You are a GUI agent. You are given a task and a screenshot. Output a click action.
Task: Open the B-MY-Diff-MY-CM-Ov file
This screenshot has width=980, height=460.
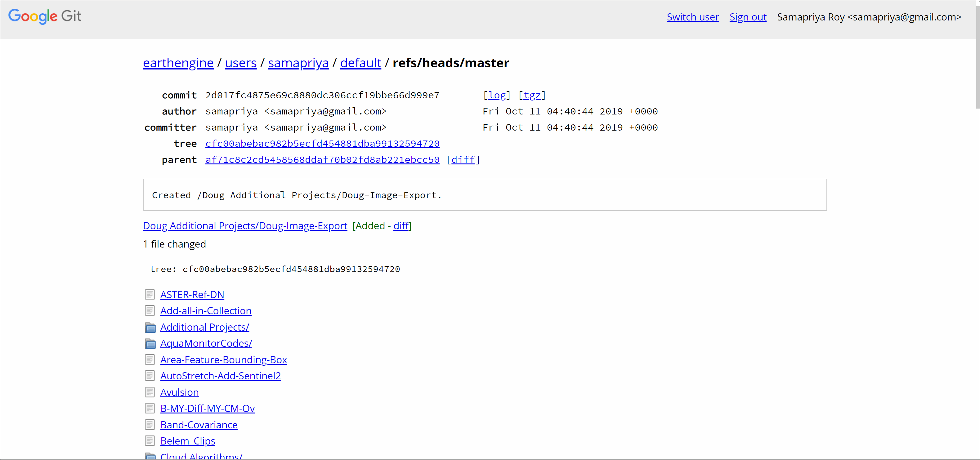208,409
